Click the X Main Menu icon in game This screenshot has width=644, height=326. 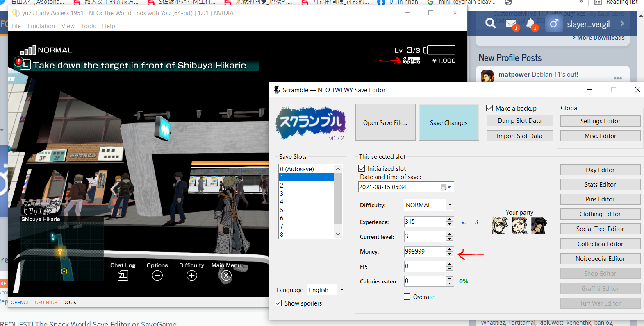pos(226,276)
